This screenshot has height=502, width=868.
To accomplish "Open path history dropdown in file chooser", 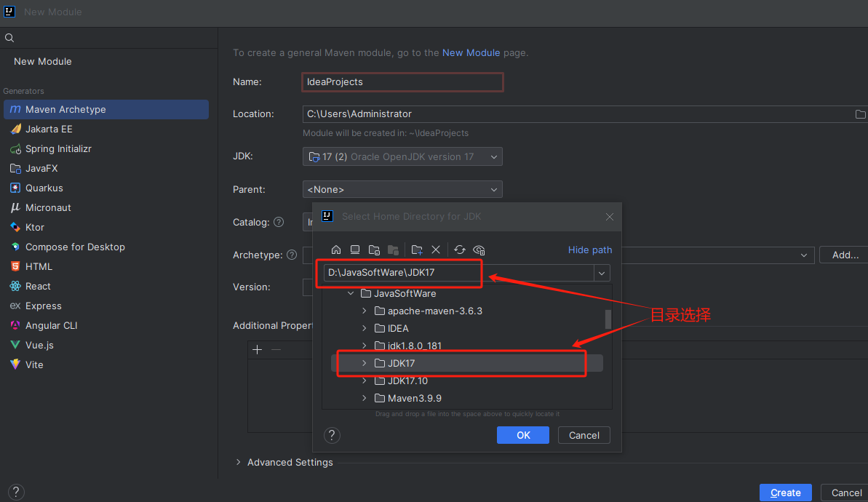I will [602, 273].
